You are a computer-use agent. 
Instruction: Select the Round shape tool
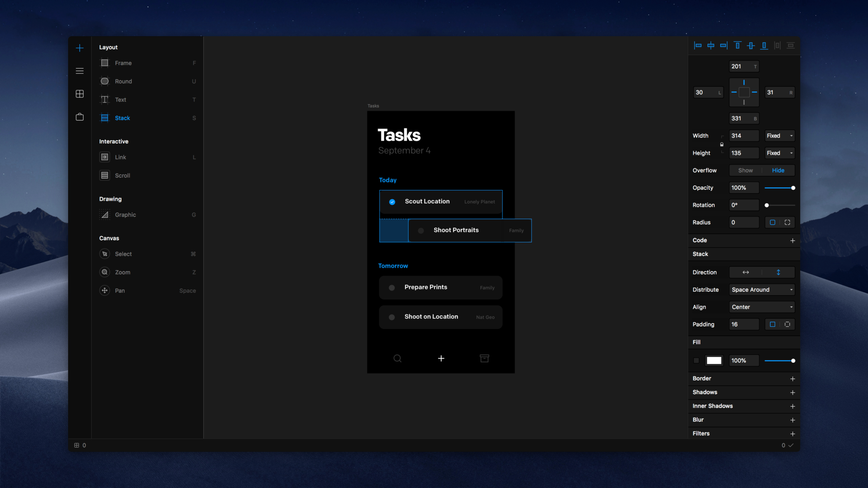click(x=123, y=81)
